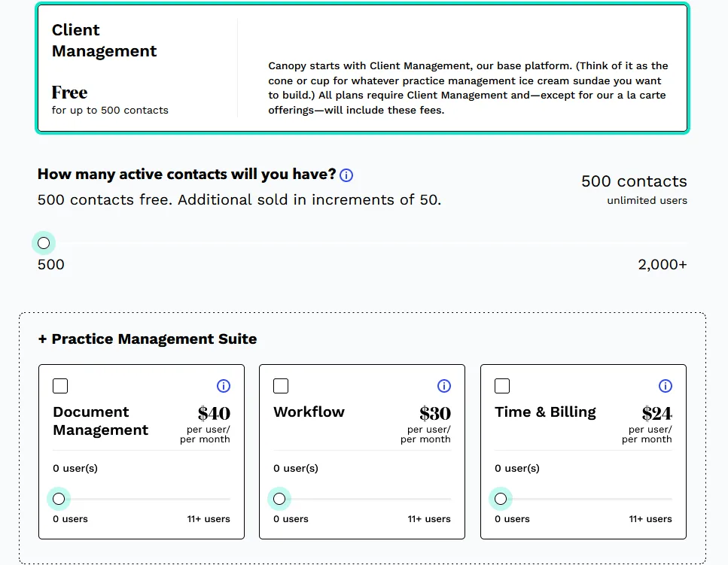Image resolution: width=728 pixels, height=565 pixels.
Task: Select the Client Management plan card
Action: pos(362,68)
